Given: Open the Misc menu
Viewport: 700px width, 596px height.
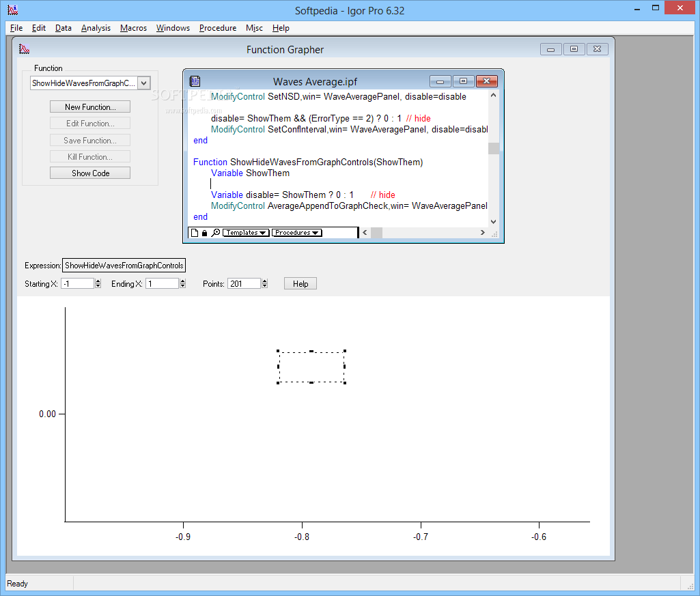Looking at the screenshot, I should click(255, 28).
